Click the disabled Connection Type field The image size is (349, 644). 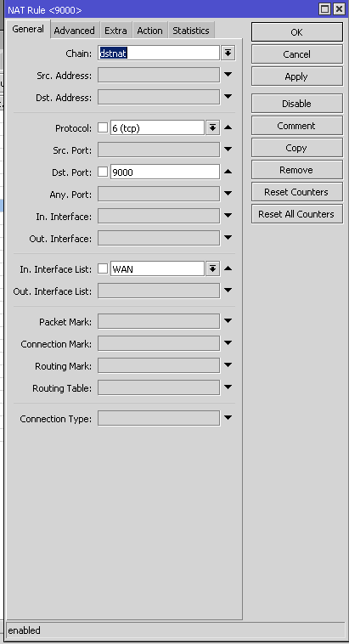[x=159, y=419]
